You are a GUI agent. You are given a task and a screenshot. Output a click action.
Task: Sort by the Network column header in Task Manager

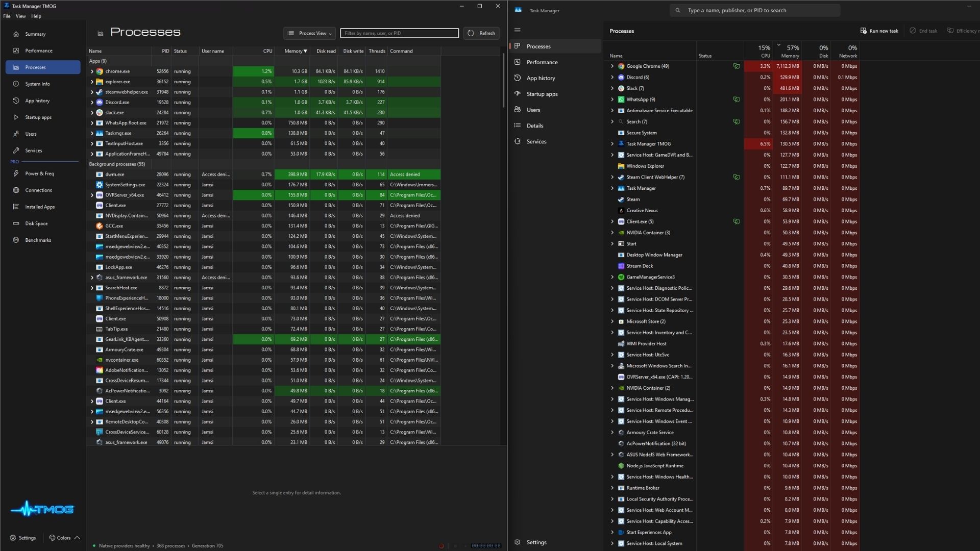pyautogui.click(x=845, y=51)
